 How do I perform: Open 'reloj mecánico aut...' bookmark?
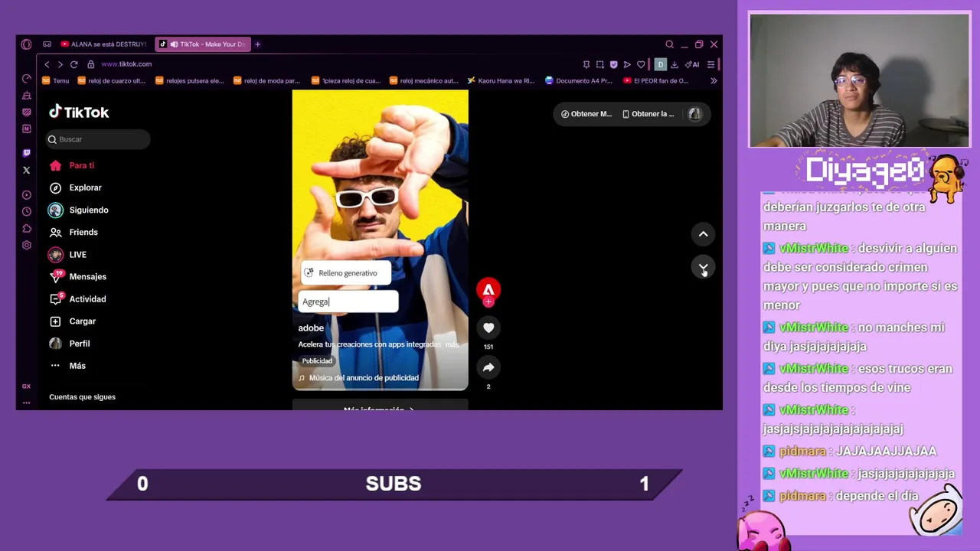click(x=424, y=80)
